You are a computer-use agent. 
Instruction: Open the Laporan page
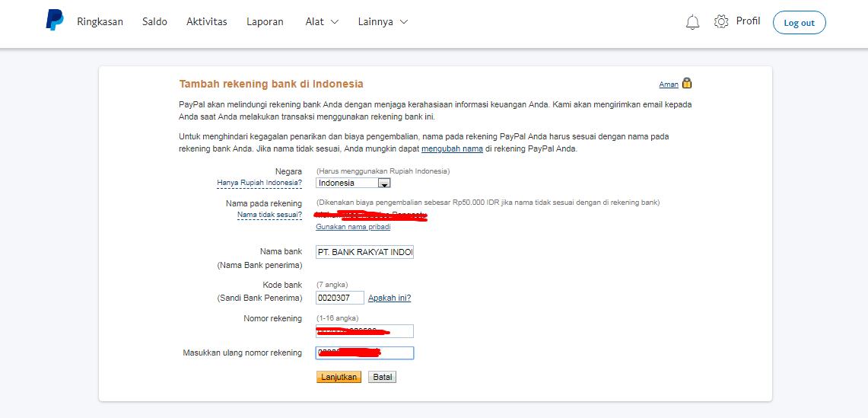[265, 21]
